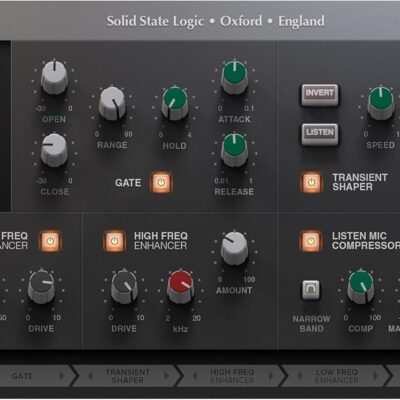The image size is (400, 400).
Task: Toggle the Transient Shaper power button
Action: [311, 182]
